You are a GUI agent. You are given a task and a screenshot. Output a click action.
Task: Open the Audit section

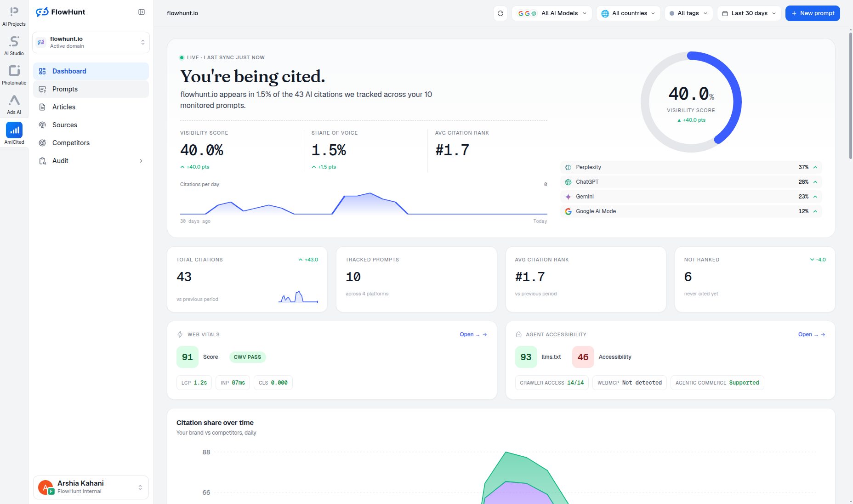91,161
